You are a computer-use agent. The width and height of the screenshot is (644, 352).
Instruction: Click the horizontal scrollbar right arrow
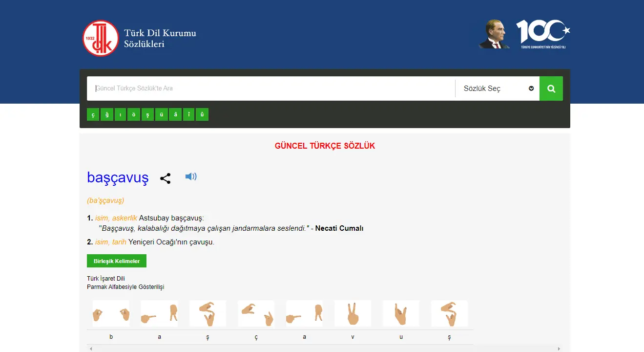559,349
